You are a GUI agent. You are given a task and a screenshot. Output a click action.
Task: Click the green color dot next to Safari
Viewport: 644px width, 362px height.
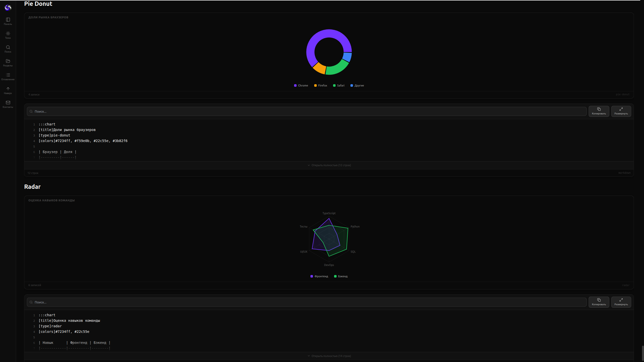334,85
